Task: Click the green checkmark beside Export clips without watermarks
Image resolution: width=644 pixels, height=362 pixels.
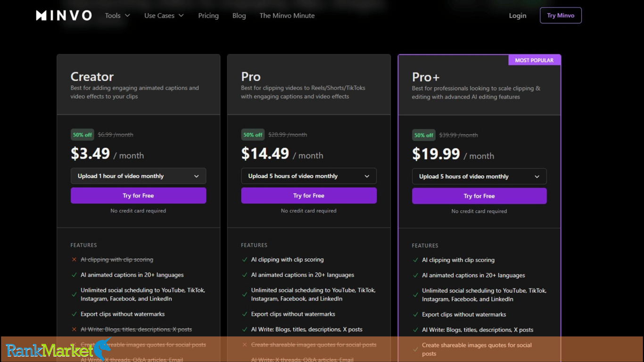Action: pyautogui.click(x=74, y=314)
